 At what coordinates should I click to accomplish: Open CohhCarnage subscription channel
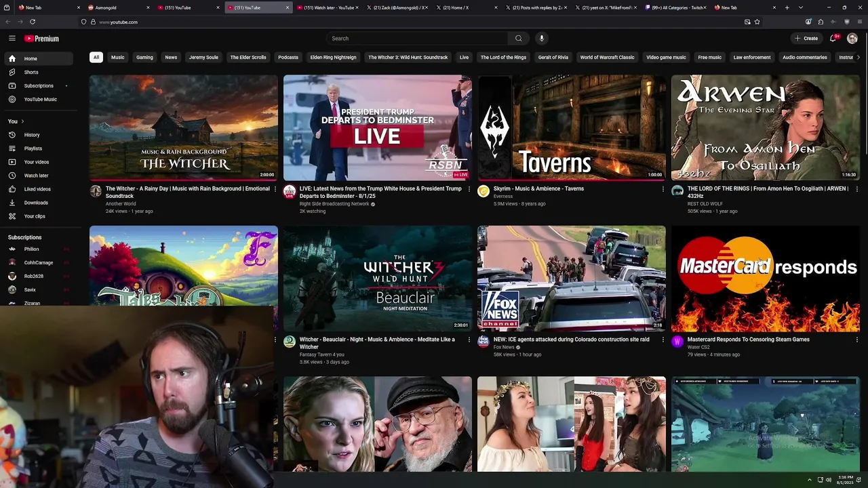(x=38, y=263)
